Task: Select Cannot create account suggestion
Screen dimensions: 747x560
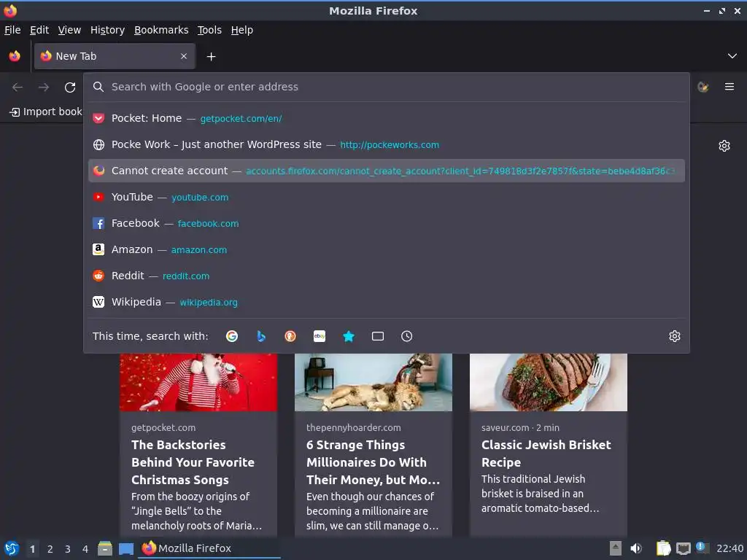Action: pos(387,171)
